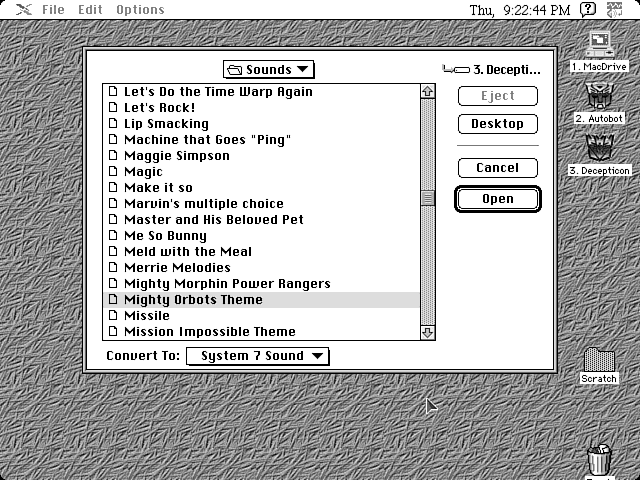Image resolution: width=640 pixels, height=480 pixels.
Task: Select the highlighted Mighty Orbots Theme
Action: click(261, 300)
